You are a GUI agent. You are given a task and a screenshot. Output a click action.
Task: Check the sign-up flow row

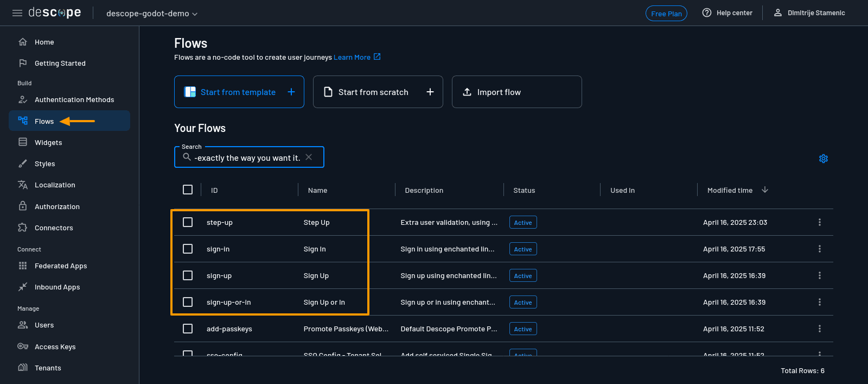[x=188, y=275]
